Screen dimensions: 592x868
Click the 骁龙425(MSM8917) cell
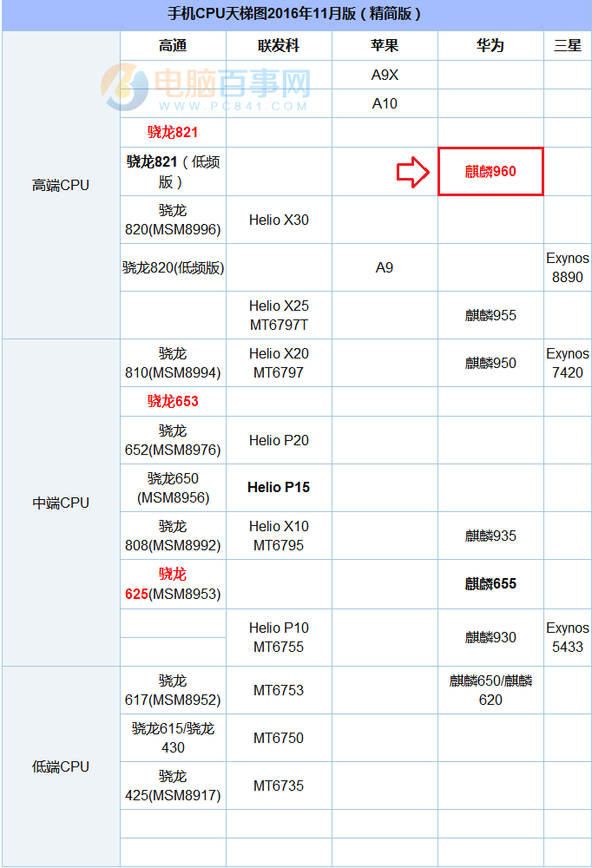[173, 786]
